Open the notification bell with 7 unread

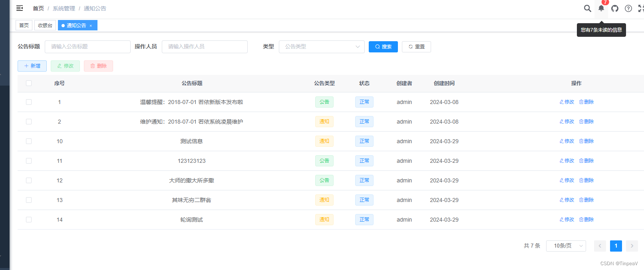pyautogui.click(x=601, y=8)
